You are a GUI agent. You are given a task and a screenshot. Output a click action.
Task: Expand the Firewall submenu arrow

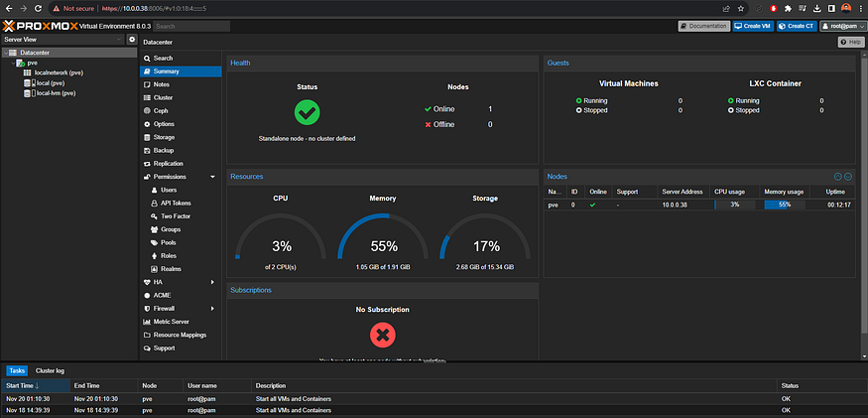click(212, 309)
